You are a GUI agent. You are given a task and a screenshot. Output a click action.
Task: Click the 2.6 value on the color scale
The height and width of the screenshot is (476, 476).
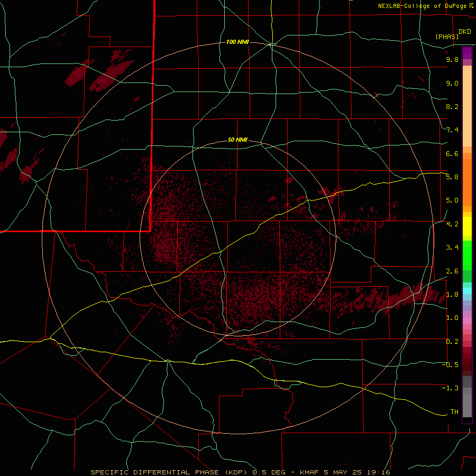tap(452, 271)
